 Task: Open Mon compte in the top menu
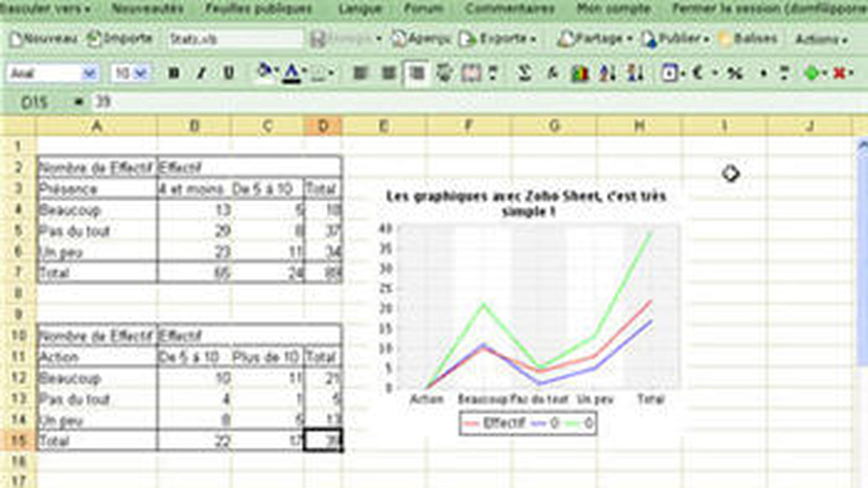[614, 9]
